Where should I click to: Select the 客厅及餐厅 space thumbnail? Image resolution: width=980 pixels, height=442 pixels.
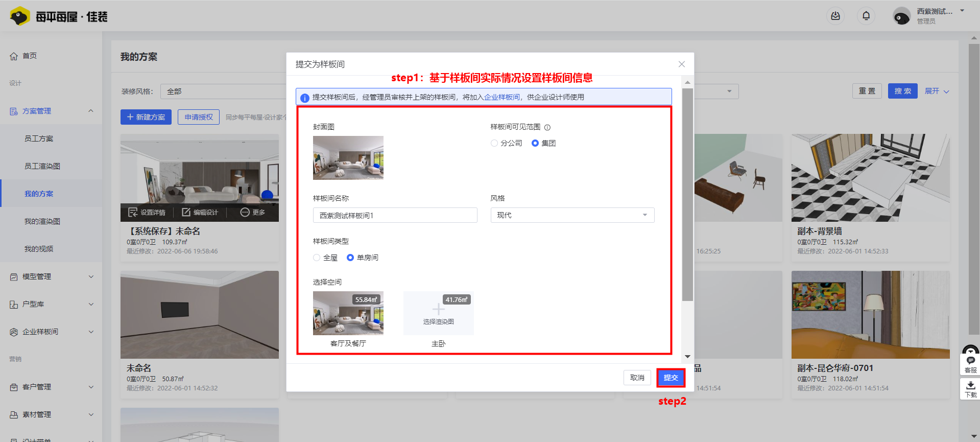[348, 313]
